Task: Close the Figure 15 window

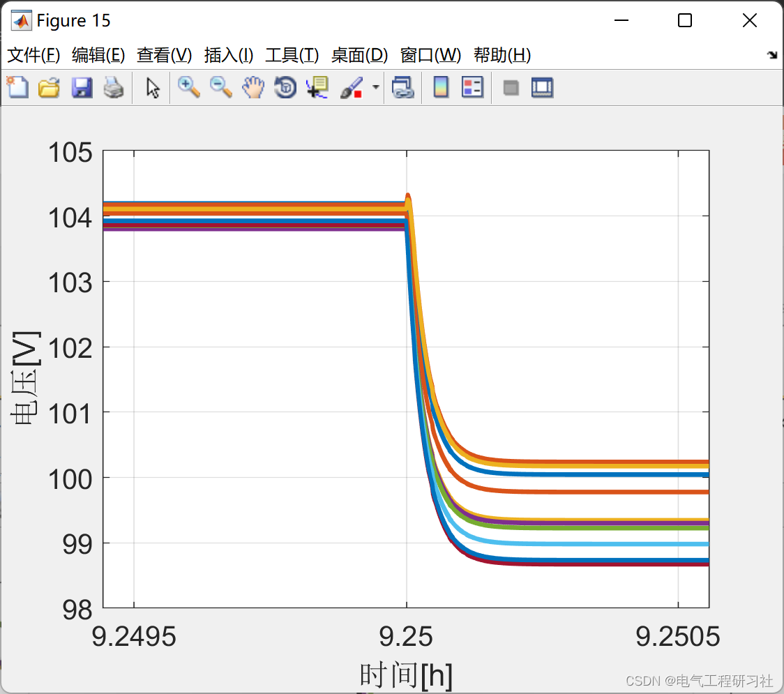Action: point(750,20)
